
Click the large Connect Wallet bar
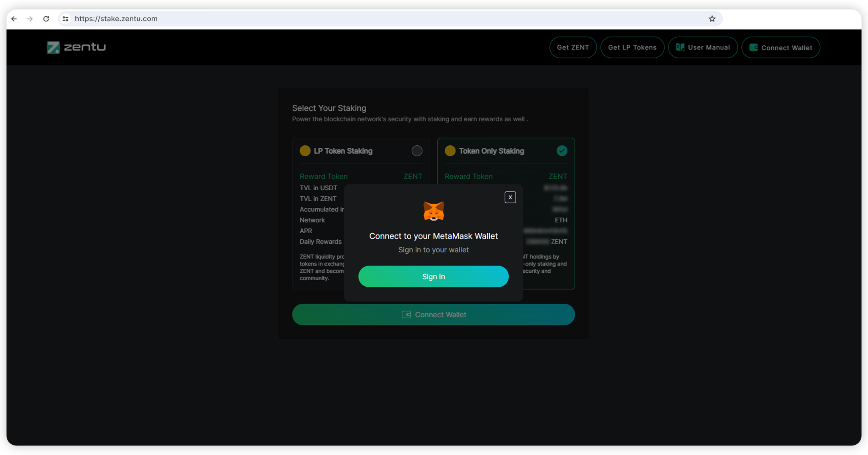(x=433, y=314)
